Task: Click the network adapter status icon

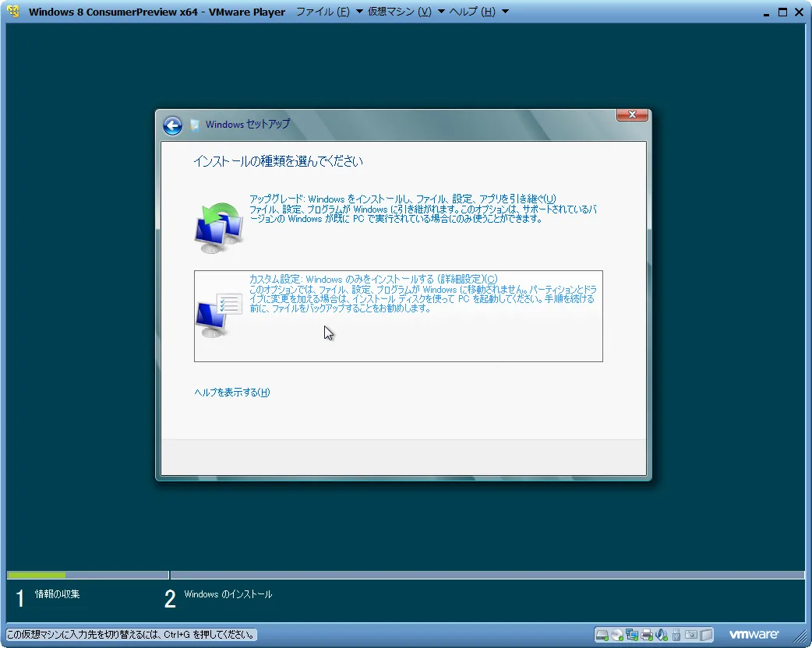Action: click(632, 635)
